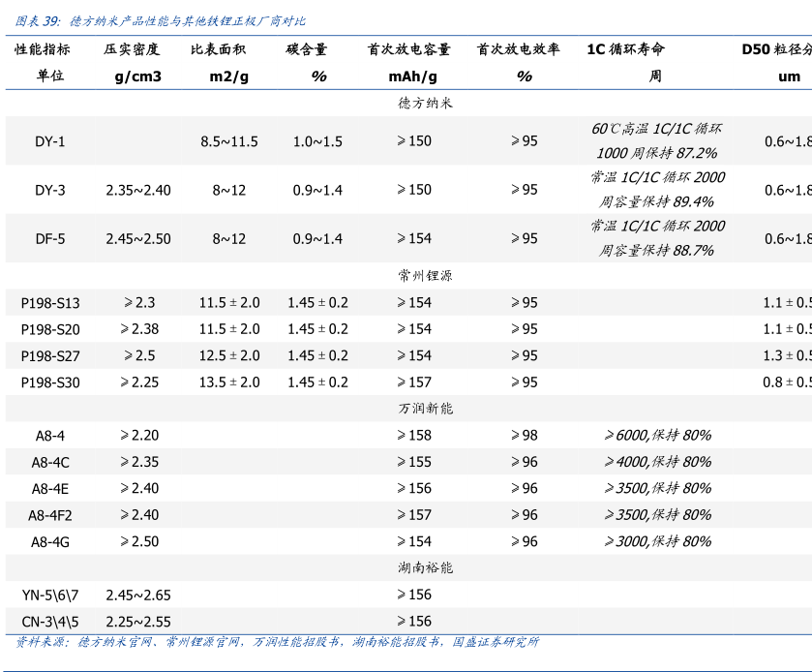Click the ≥157 capacity value in the P198-S30 row
This screenshot has height=672, width=812.
(x=414, y=382)
